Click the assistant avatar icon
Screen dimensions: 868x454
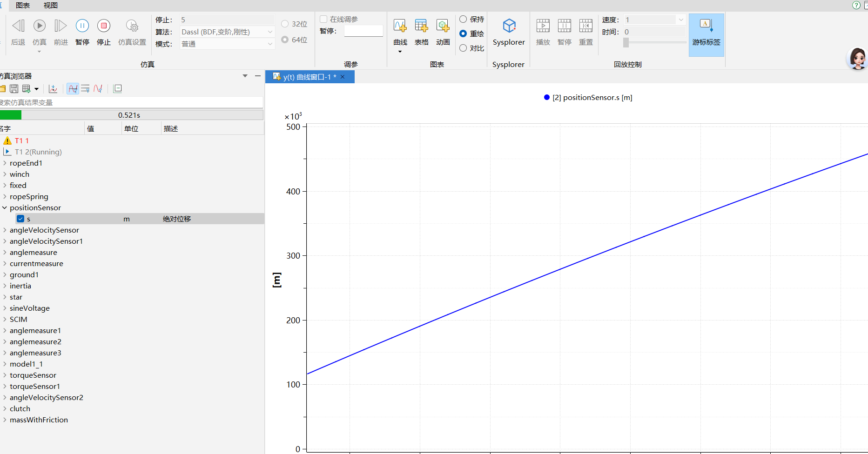coord(857,58)
